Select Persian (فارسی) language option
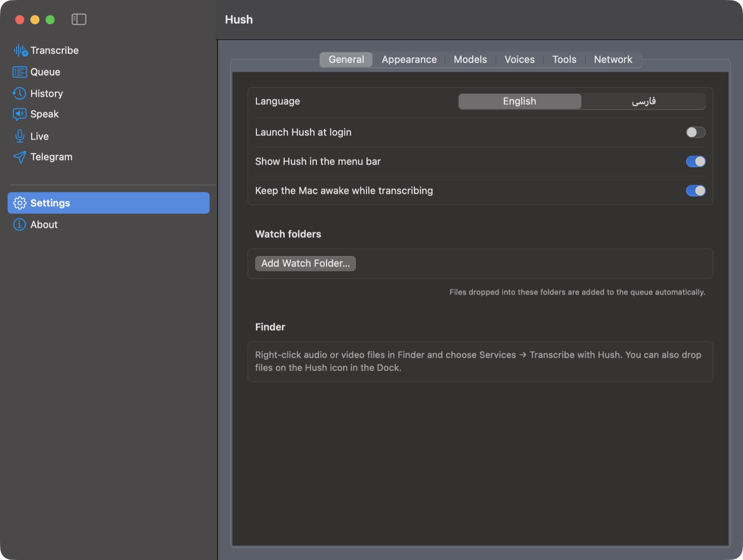Viewport: 743px width, 560px height. pyautogui.click(x=644, y=101)
